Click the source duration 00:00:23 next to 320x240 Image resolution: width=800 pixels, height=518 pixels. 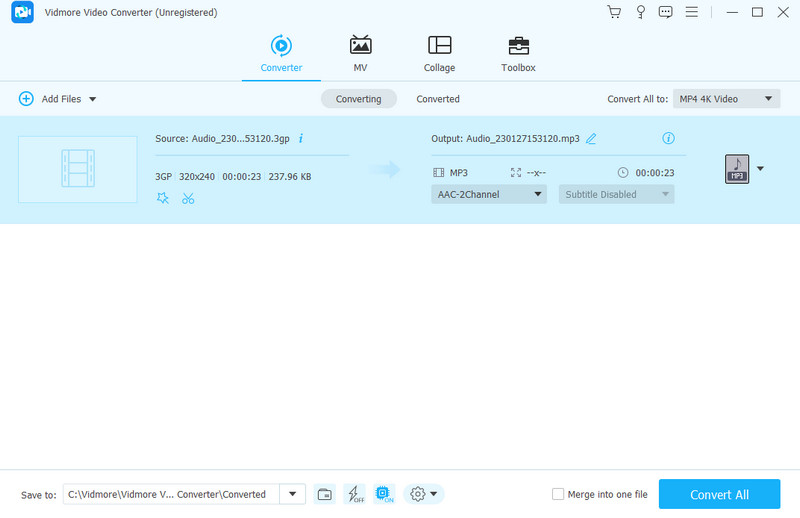241,177
